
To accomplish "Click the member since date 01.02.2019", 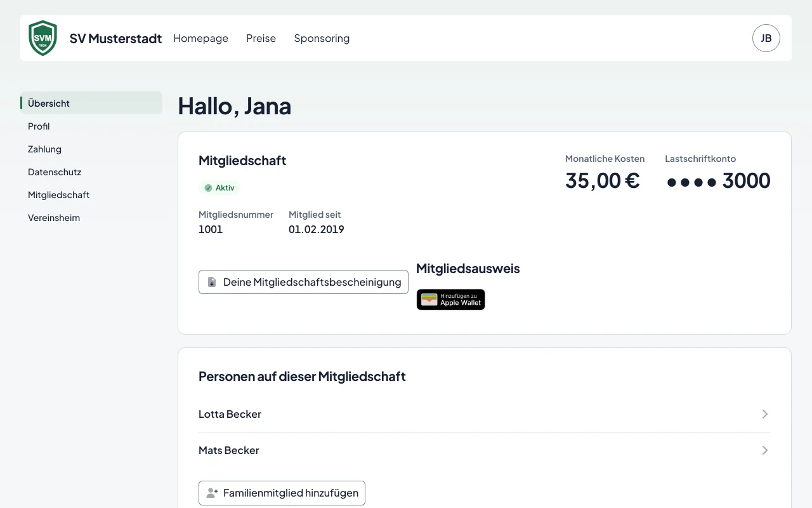I will 316,229.
